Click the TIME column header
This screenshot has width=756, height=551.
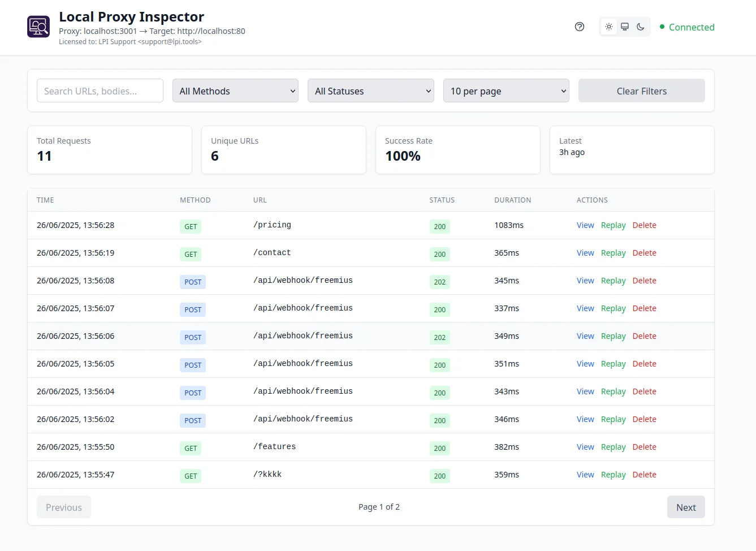(x=45, y=200)
